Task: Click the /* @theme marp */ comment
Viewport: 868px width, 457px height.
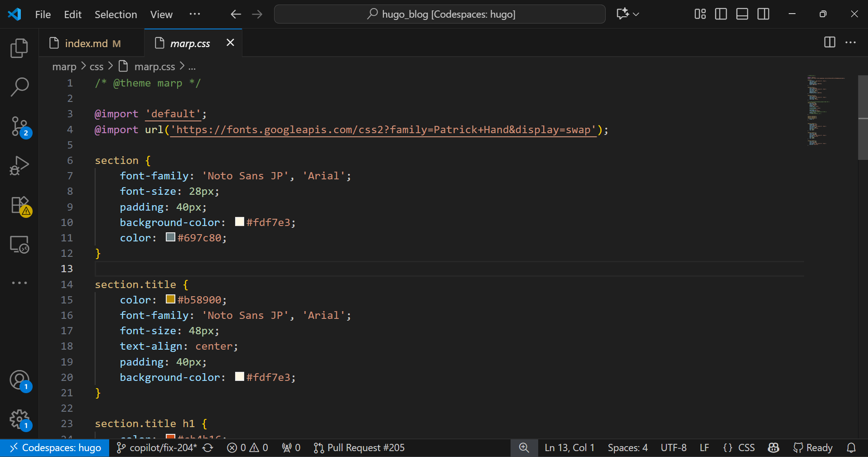Action: tap(148, 83)
